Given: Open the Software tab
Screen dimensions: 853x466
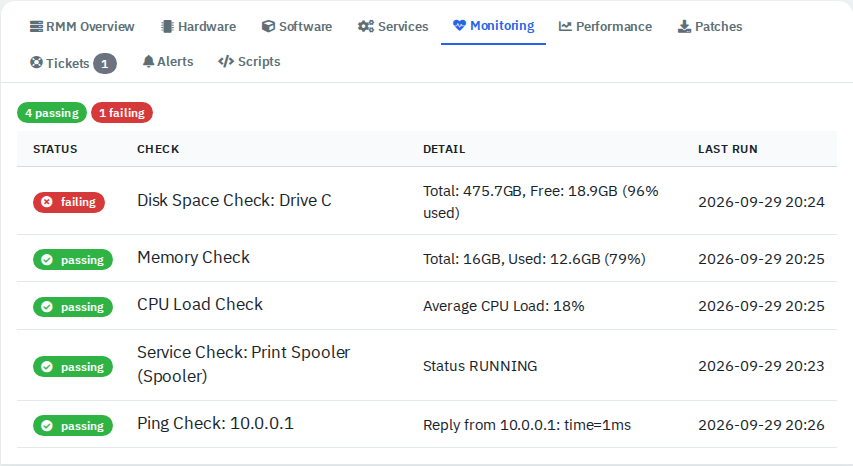Looking at the screenshot, I should [297, 26].
